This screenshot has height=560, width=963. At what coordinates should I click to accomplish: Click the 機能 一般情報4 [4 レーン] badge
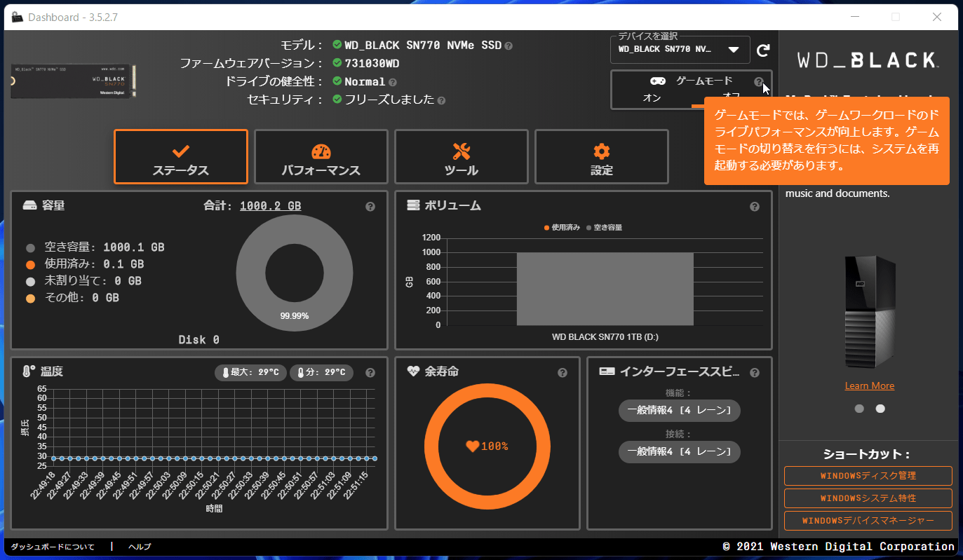pyautogui.click(x=680, y=411)
